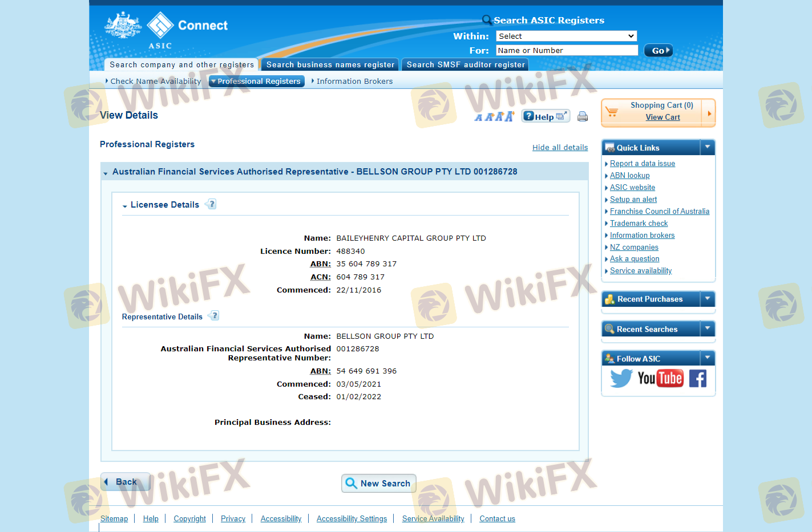Expand the Recent Purchases panel

point(707,299)
